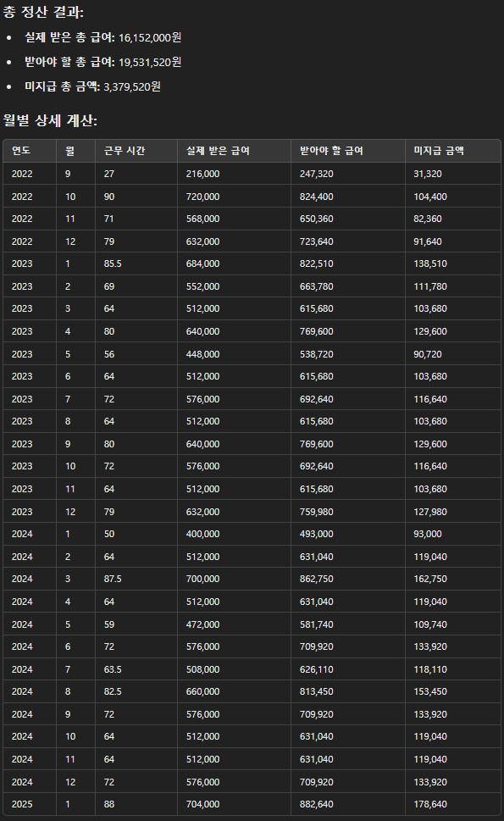The width and height of the screenshot is (504, 821).
Task: Click the 실제 받은 급여 column header
Action: coord(218,151)
